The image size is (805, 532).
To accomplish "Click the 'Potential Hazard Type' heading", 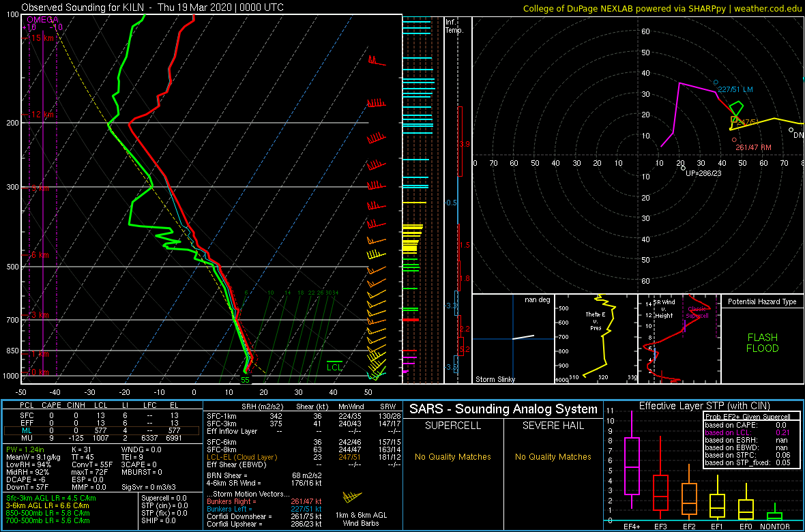I will 762,301.
